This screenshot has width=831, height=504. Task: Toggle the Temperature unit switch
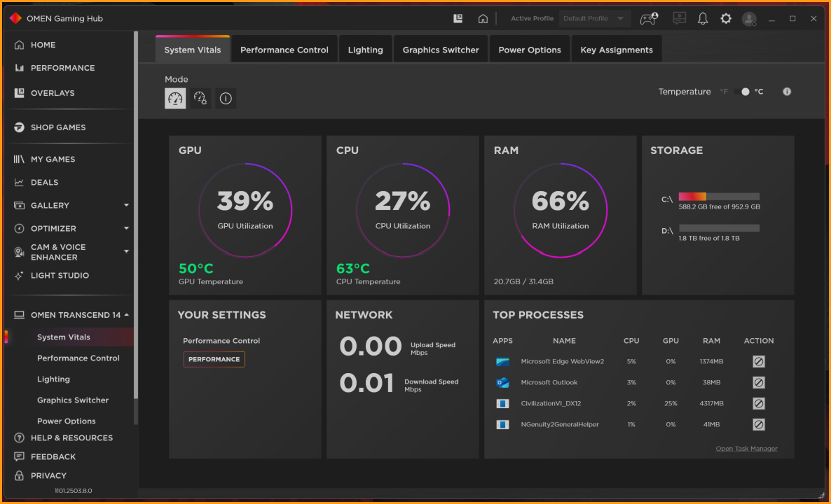pyautogui.click(x=743, y=92)
